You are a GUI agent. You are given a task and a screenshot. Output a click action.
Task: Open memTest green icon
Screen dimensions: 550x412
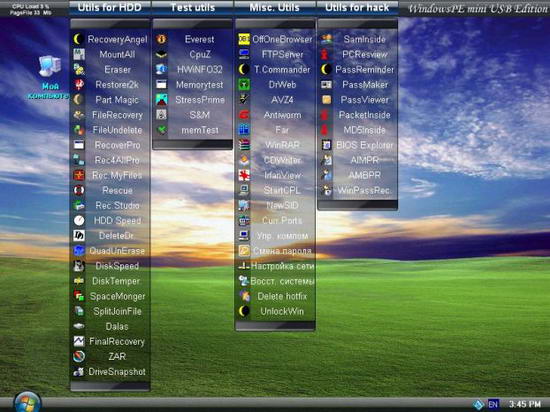point(161,130)
